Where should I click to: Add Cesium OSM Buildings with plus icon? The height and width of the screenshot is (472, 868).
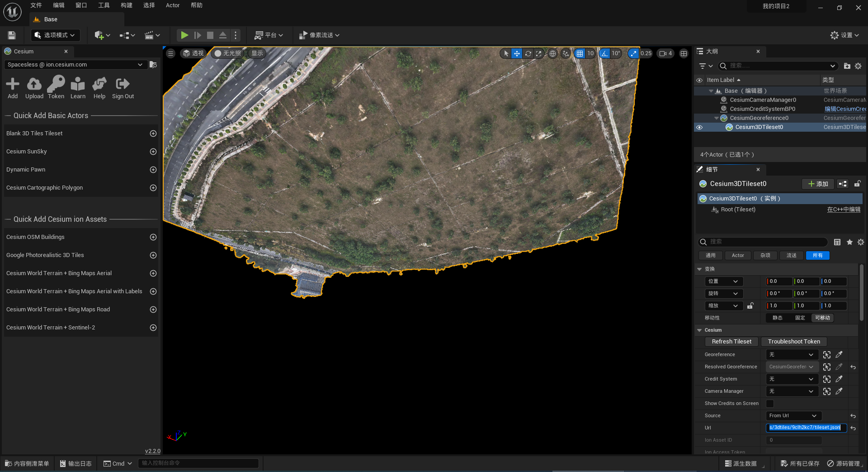click(x=153, y=237)
